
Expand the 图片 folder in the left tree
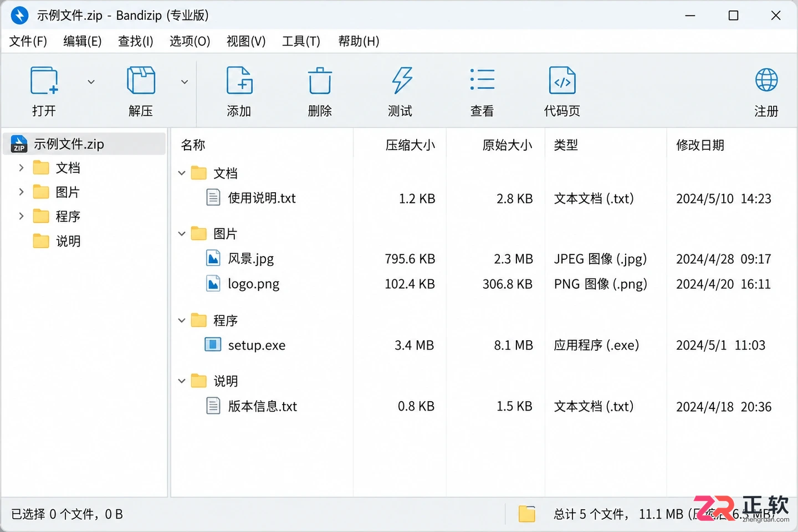(21, 192)
